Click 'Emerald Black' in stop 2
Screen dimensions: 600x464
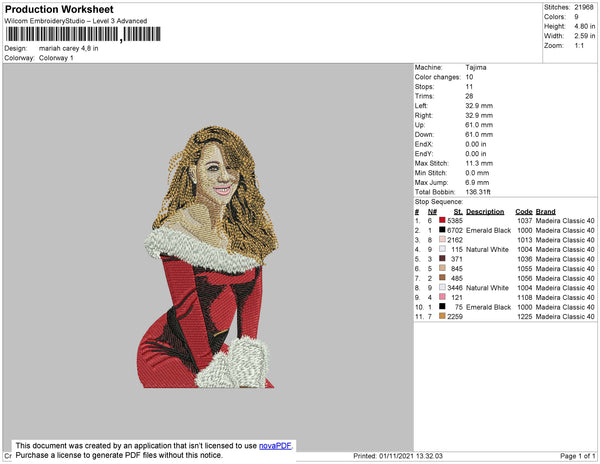pyautogui.click(x=489, y=230)
